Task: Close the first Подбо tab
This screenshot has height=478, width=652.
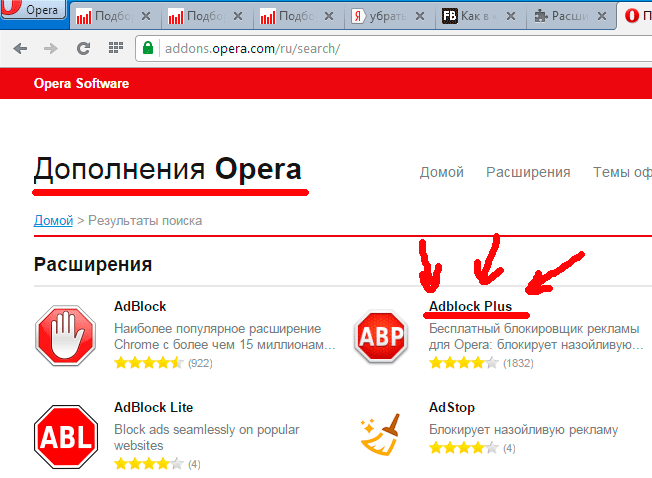Action: pyautogui.click(x=146, y=16)
